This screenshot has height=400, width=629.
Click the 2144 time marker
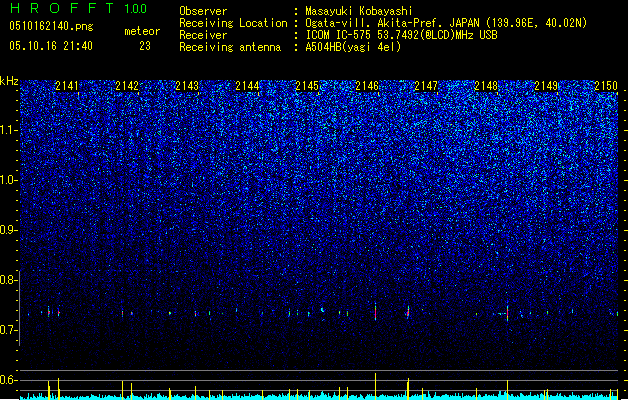point(247,86)
